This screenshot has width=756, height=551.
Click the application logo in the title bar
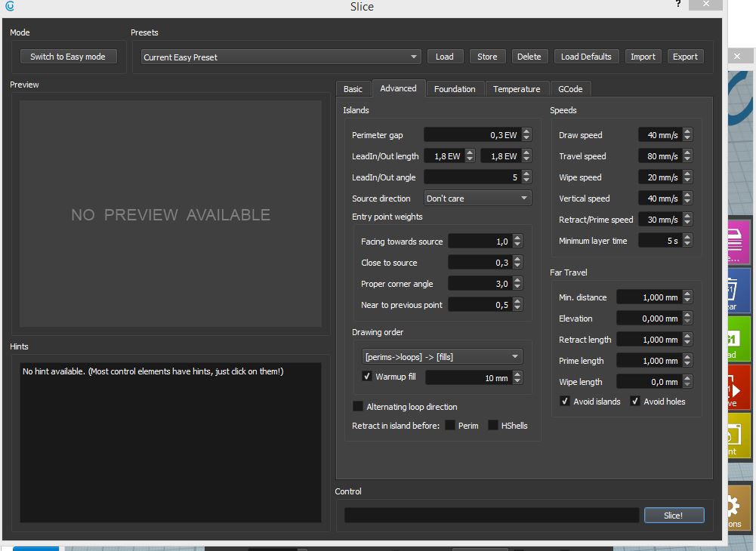[9, 7]
